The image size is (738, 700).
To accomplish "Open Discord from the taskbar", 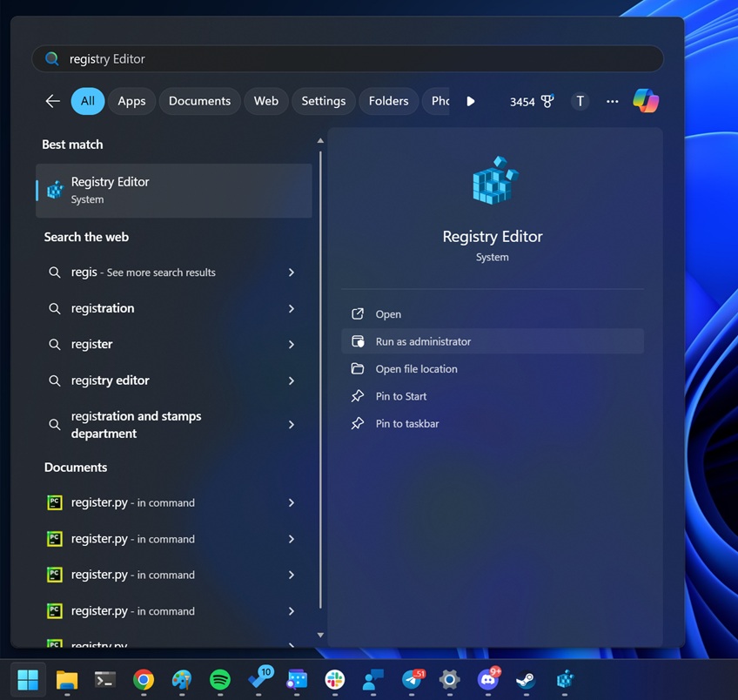I will point(487,680).
